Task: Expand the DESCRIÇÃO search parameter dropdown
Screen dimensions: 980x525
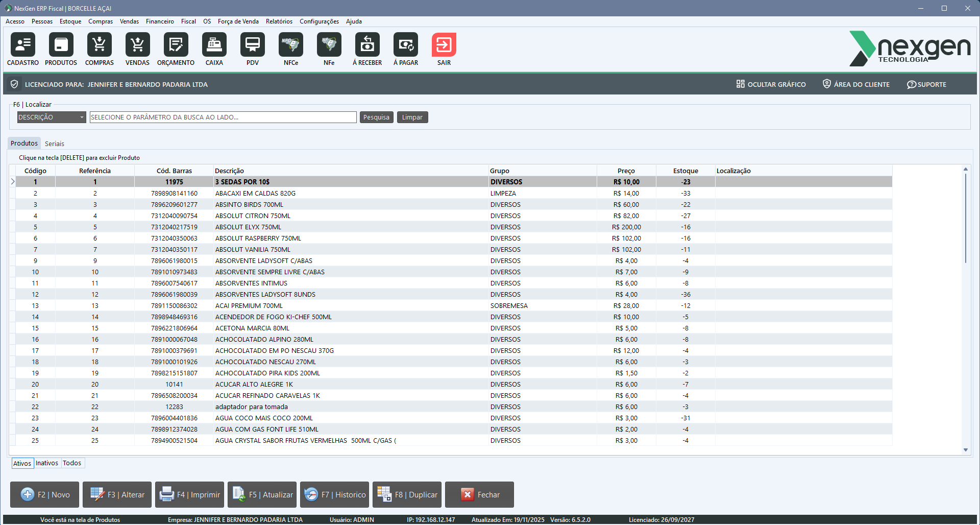Action: click(x=82, y=117)
